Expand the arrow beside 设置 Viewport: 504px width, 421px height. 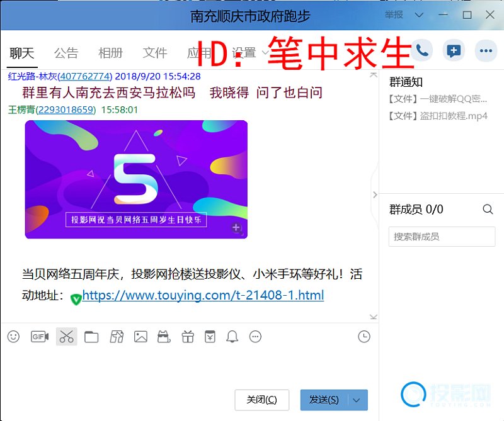(x=265, y=53)
